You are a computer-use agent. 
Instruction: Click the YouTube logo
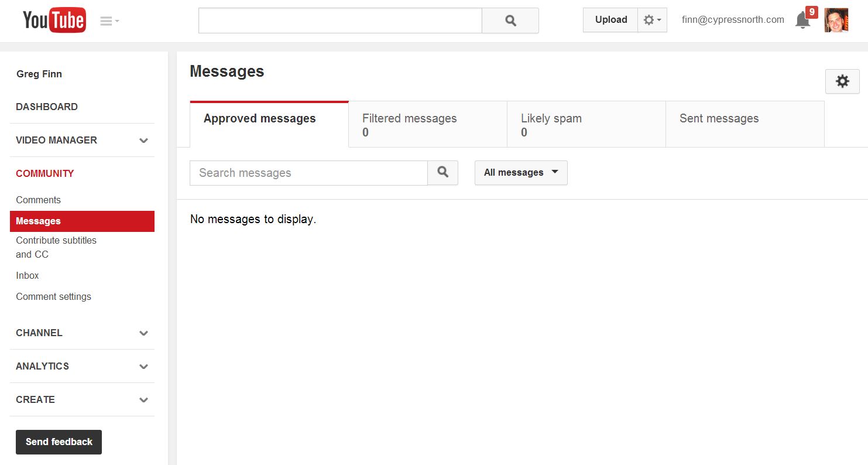pyautogui.click(x=54, y=20)
